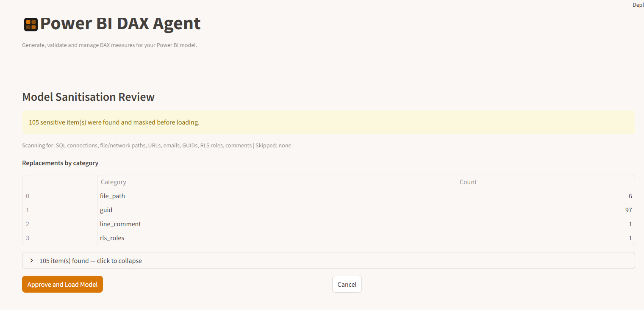
Task: Click the 'Replacements by category' label
Action: 60,163
